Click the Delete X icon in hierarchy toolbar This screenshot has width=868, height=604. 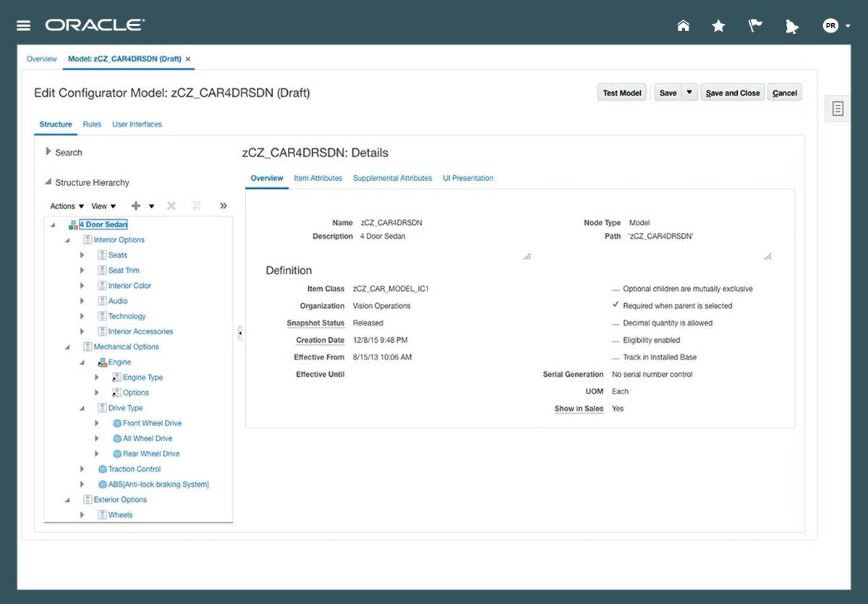pos(171,206)
